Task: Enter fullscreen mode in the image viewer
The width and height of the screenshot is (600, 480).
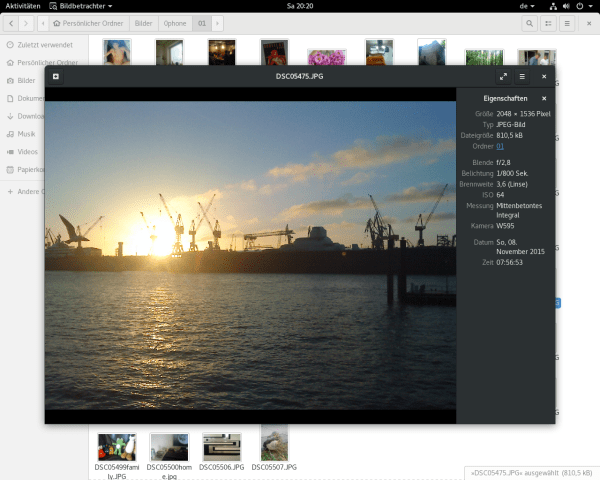Action: [x=503, y=76]
